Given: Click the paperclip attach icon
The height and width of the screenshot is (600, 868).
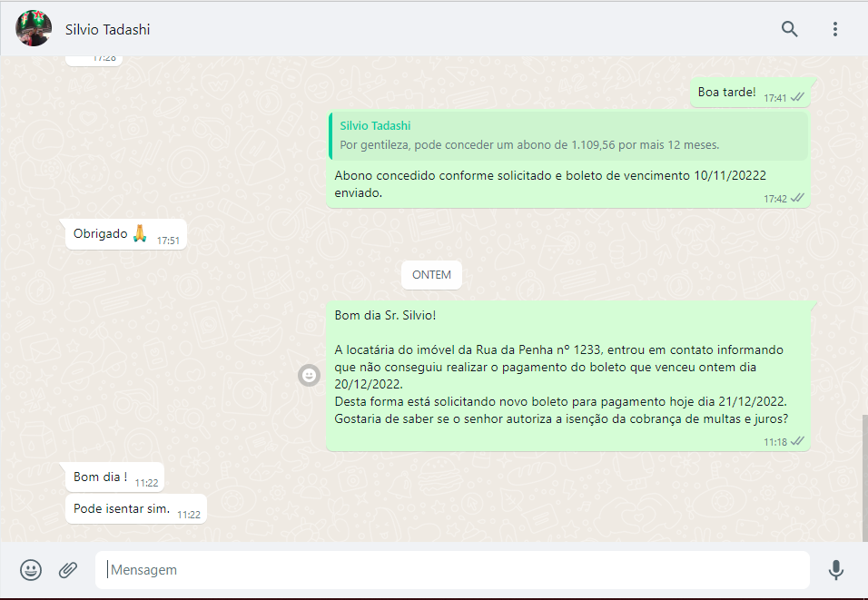Looking at the screenshot, I should [68, 570].
